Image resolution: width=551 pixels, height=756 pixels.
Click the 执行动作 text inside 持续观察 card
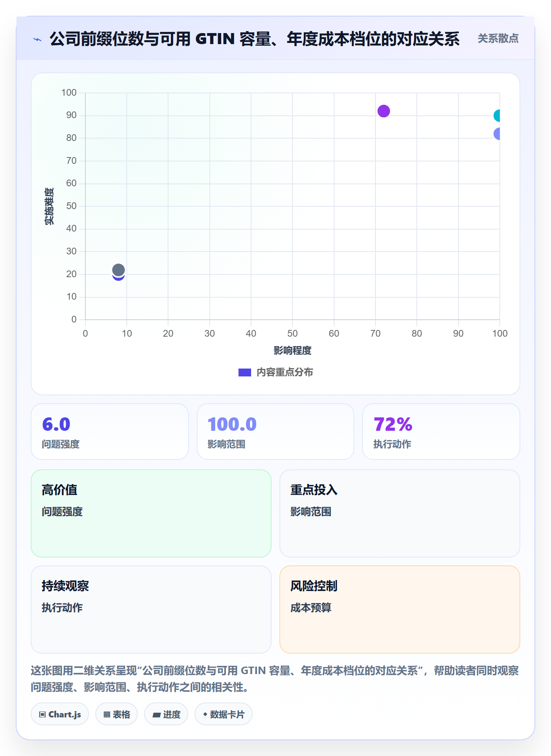[62, 608]
